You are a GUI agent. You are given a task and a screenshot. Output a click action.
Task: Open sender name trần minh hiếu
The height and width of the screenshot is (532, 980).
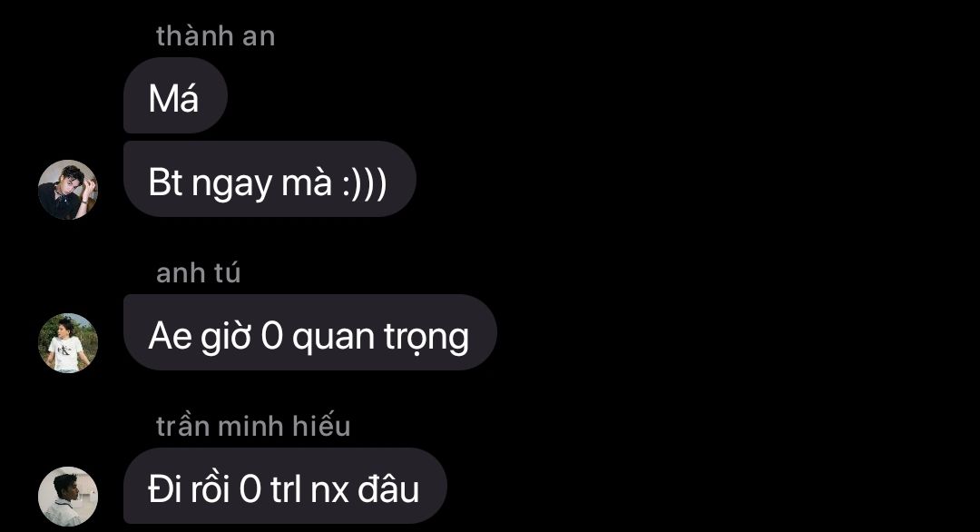[x=253, y=426]
